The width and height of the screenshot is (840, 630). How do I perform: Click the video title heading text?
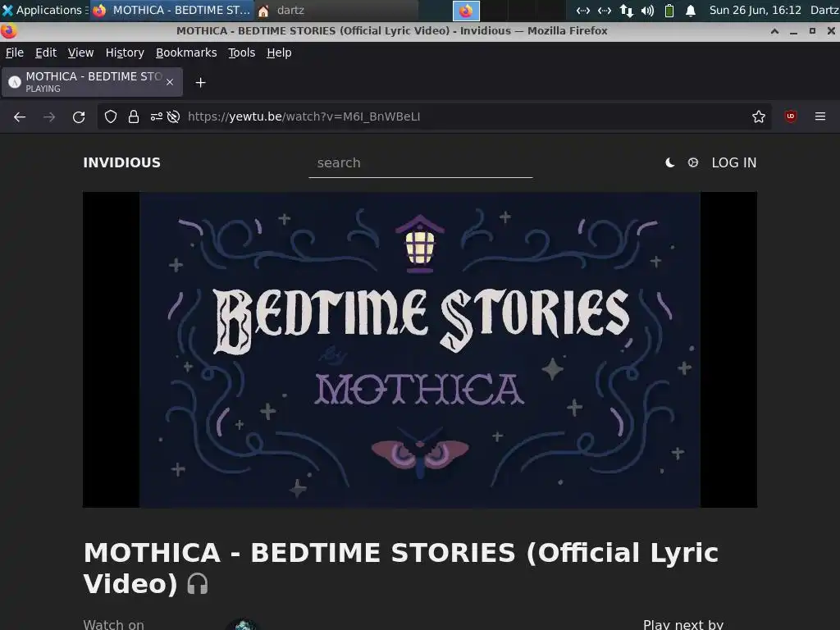(x=400, y=568)
